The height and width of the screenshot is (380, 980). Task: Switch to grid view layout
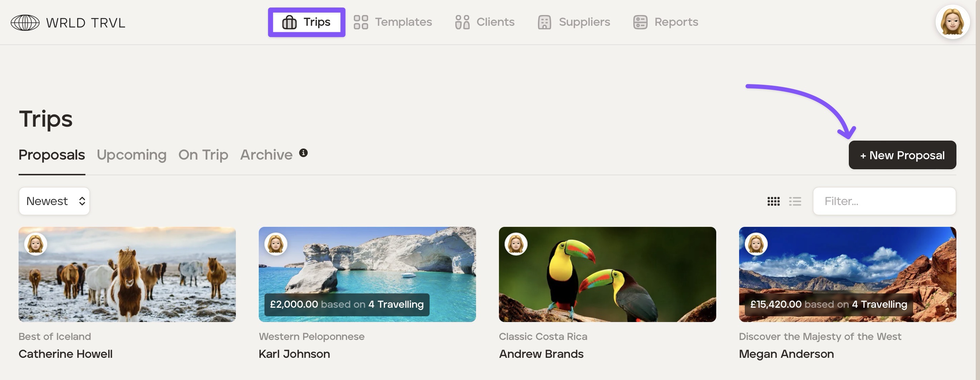(x=773, y=201)
